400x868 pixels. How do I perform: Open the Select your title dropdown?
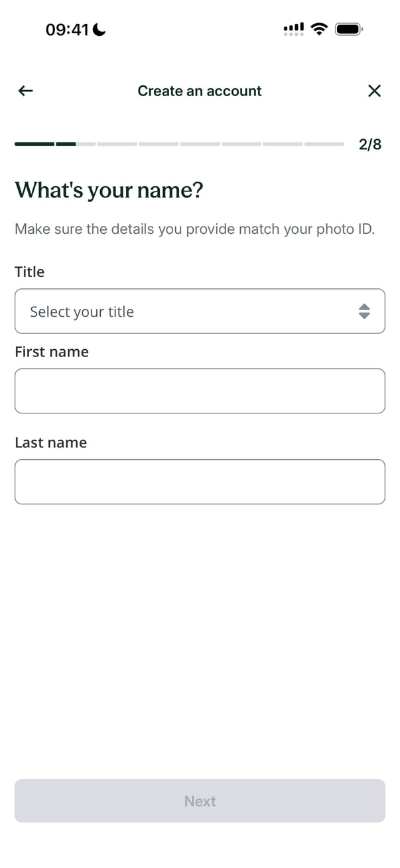pos(199,311)
